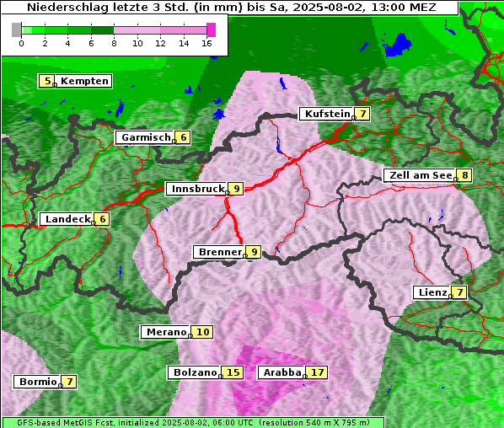Select the Merano city label
The image size is (504, 428).
[x=167, y=332]
